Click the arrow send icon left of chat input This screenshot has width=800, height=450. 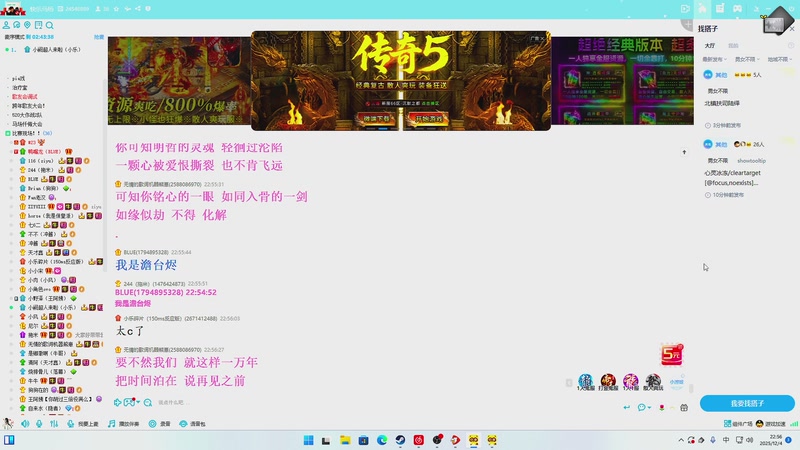pyautogui.click(x=117, y=402)
